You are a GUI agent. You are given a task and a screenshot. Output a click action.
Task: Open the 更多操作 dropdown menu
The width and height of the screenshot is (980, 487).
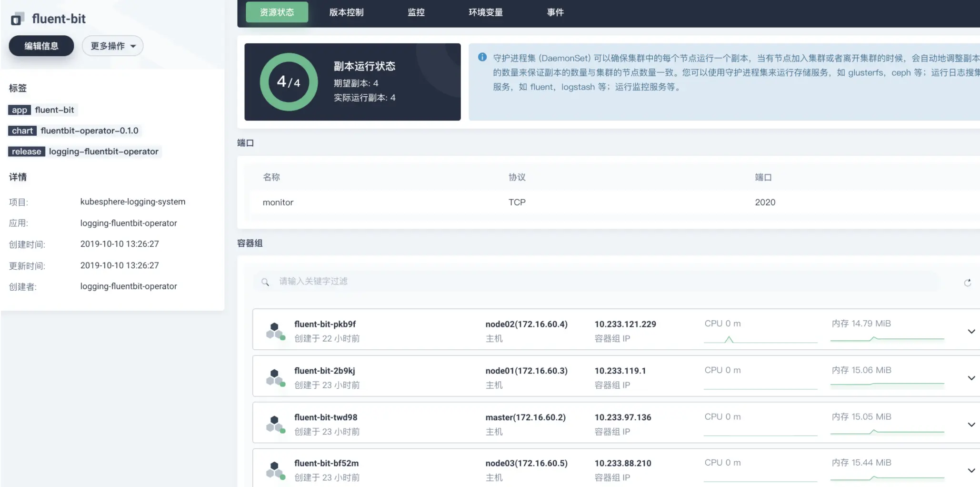(x=112, y=46)
